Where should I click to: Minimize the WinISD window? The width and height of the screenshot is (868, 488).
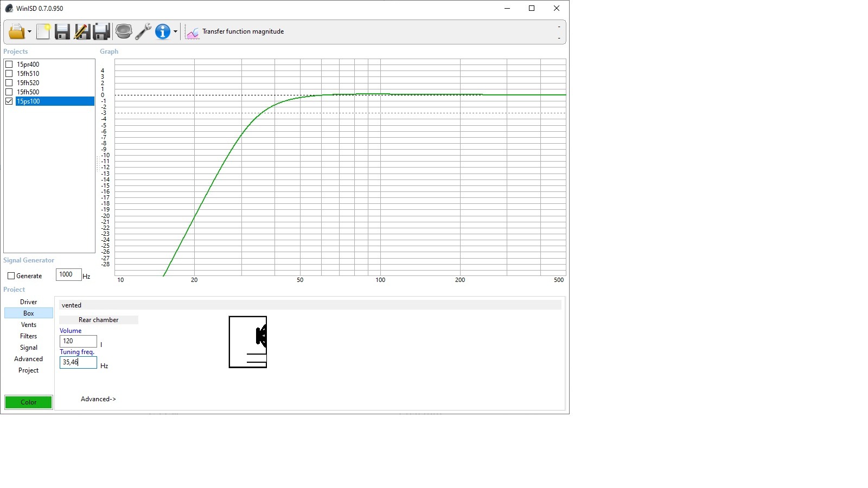[x=507, y=8]
